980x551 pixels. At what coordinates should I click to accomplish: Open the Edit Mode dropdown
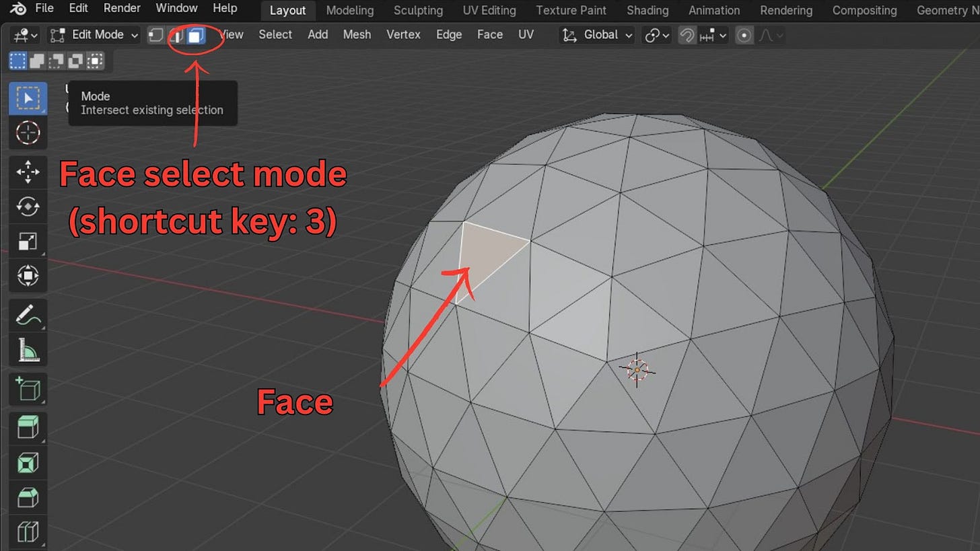pos(94,35)
